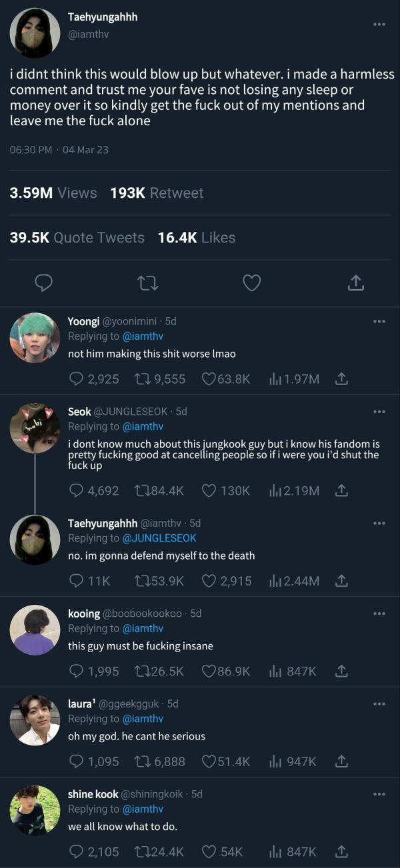This screenshot has height=868, width=400.
Task: Open the @JUNGLESEOK mention link
Action: [159, 538]
